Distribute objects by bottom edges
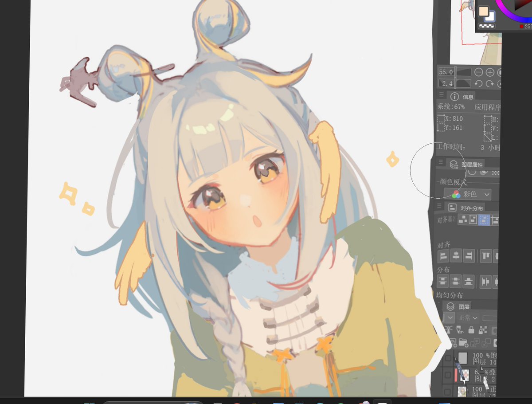 point(468,282)
